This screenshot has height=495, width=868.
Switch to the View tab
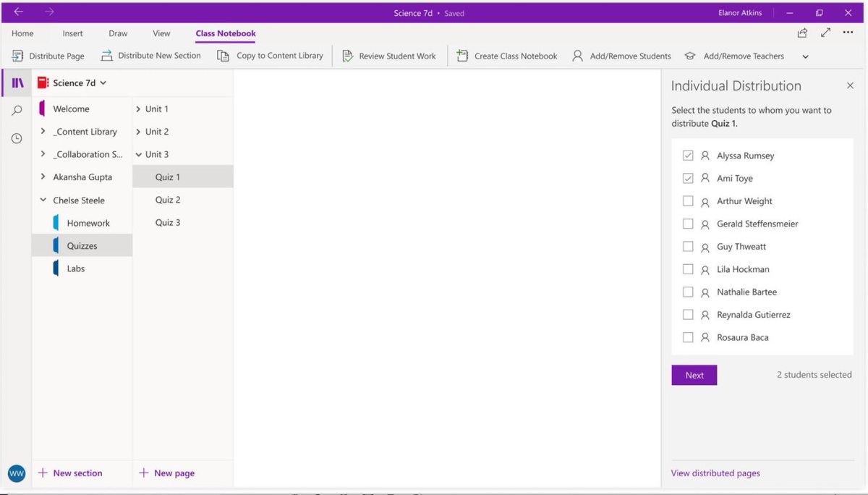[x=161, y=33]
